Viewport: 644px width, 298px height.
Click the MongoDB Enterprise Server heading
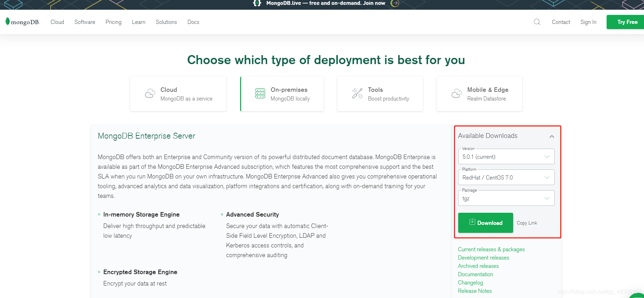point(146,136)
